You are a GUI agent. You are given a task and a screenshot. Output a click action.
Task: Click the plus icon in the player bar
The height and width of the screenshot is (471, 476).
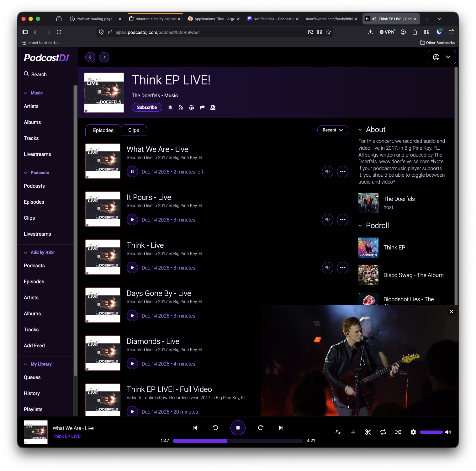tap(353, 432)
